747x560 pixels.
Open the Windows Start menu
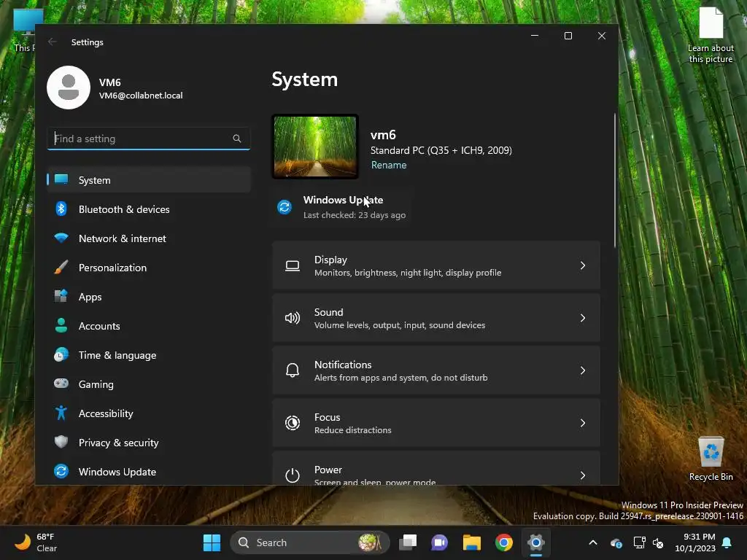tap(212, 542)
